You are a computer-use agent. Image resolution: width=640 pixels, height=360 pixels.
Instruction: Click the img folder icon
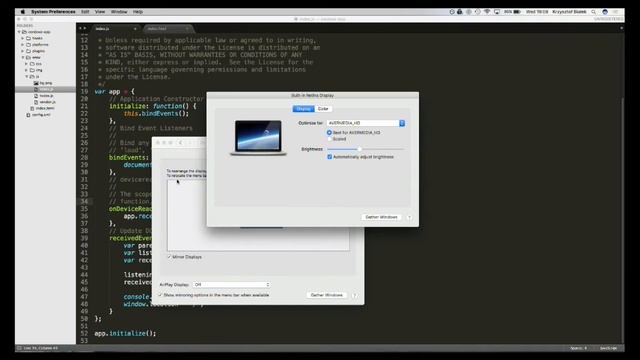(32, 70)
